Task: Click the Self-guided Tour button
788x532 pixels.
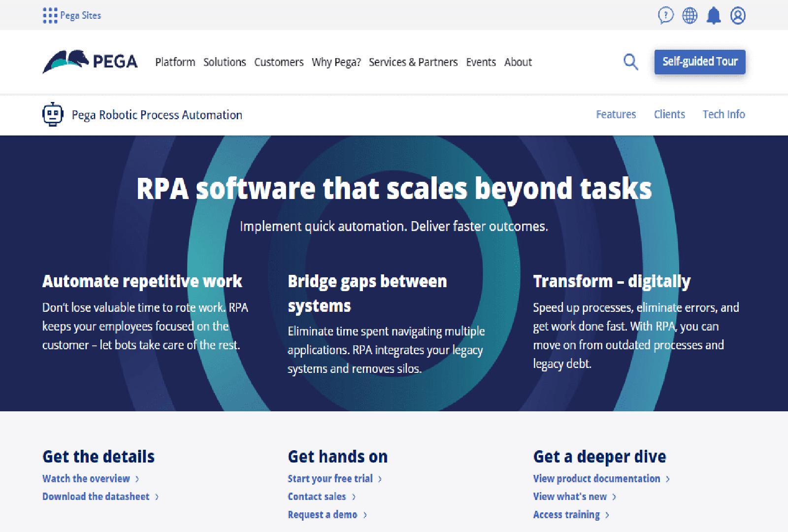Action: [699, 62]
